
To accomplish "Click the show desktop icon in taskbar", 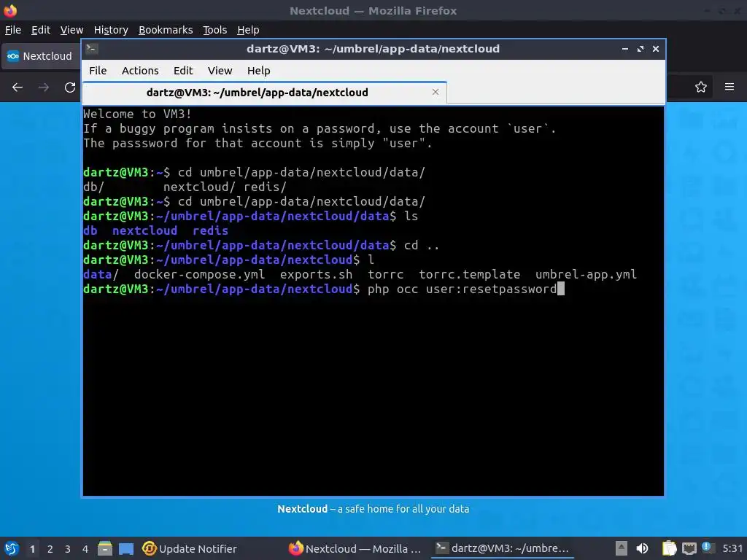I will 125,548.
